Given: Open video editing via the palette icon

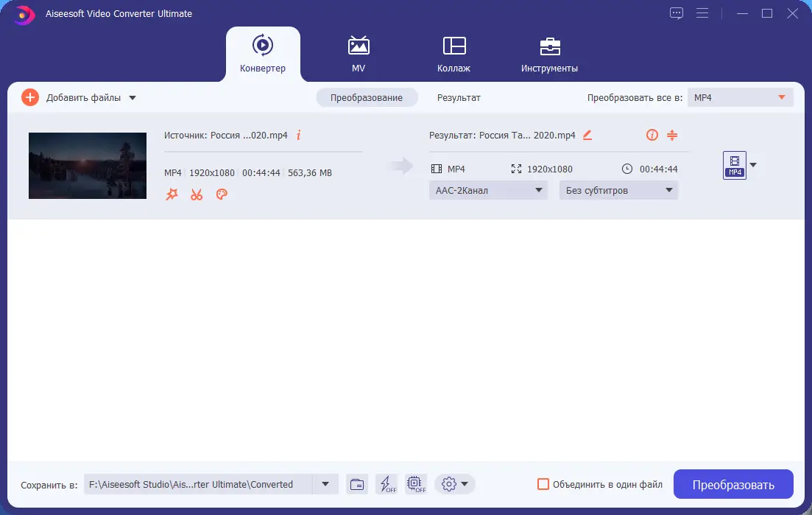Looking at the screenshot, I should 222,194.
